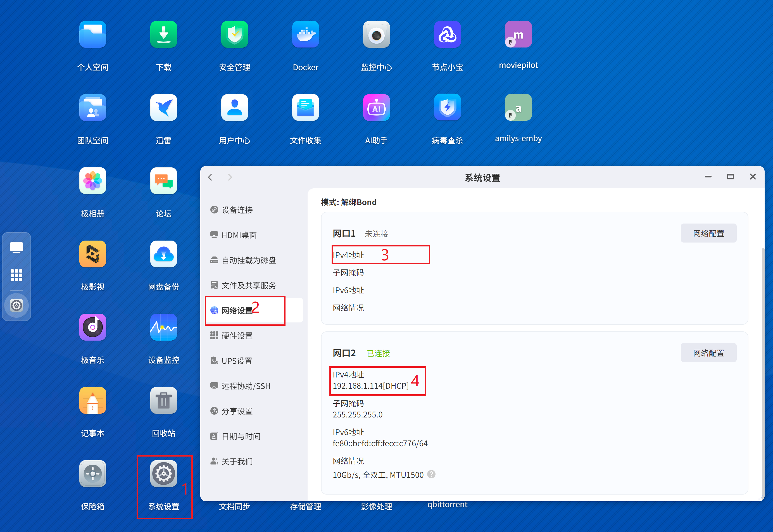The height and width of the screenshot is (532, 773).
Task: Open the 个人空间 app icon
Action: pyautogui.click(x=93, y=34)
